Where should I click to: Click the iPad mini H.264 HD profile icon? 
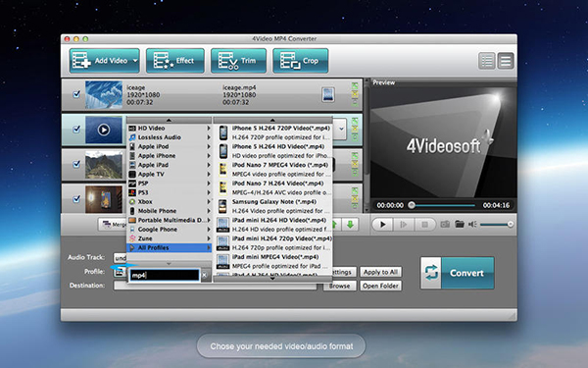pyautogui.click(x=222, y=225)
